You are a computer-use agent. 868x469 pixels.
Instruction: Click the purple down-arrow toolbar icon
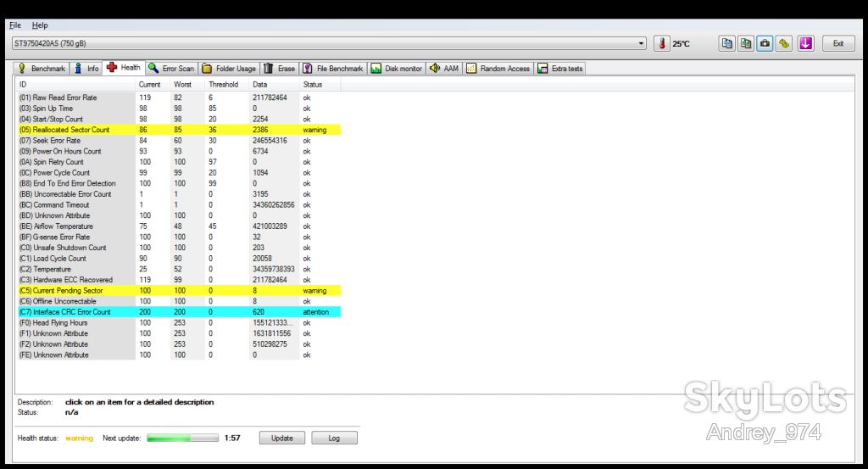point(806,43)
